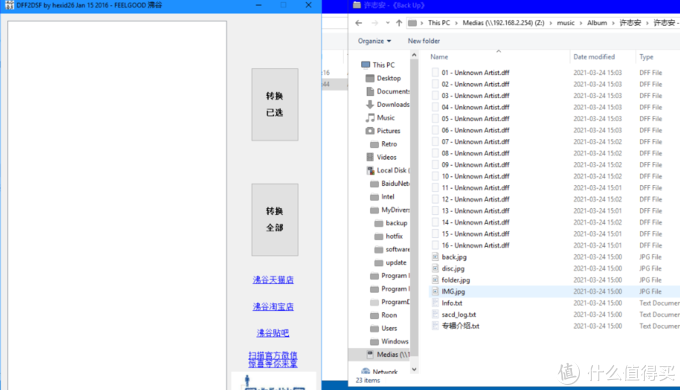This screenshot has width=680, height=390.
Task: Select the sacd_log.txt file
Action: (459, 315)
